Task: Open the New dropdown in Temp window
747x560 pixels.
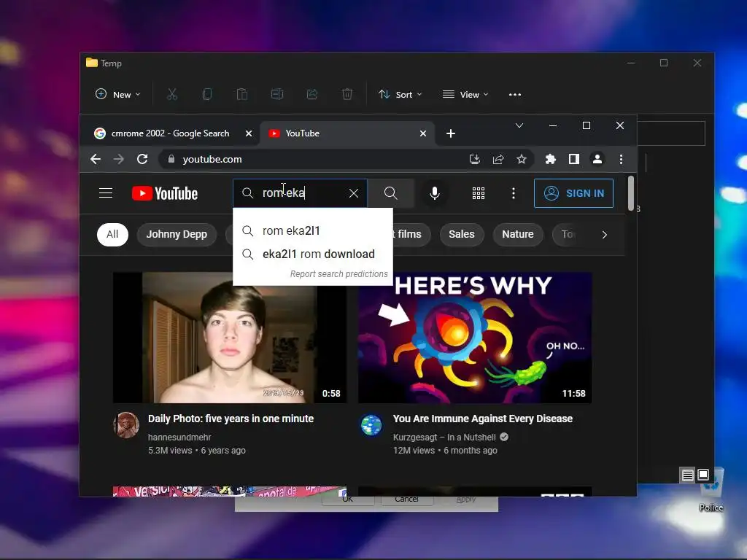Action: point(117,94)
